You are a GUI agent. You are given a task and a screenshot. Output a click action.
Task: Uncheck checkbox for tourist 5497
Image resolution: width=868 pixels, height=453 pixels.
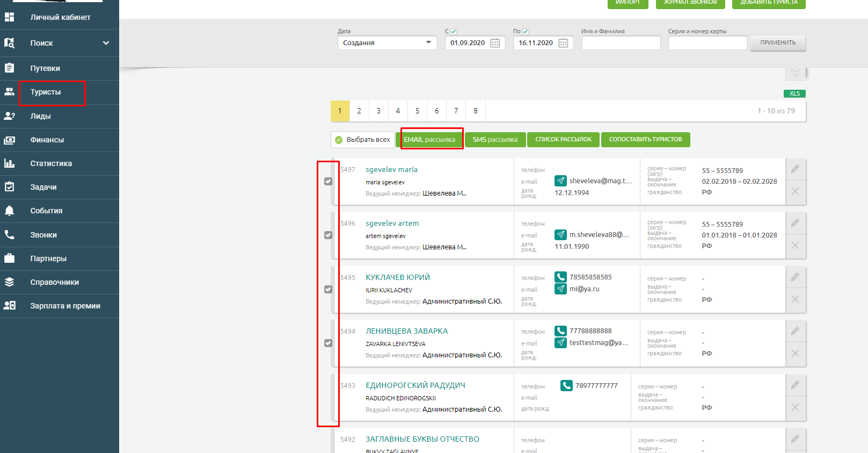coord(329,182)
